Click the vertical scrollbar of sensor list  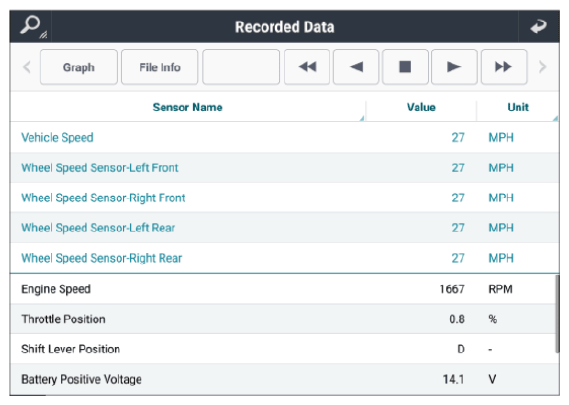(557, 314)
